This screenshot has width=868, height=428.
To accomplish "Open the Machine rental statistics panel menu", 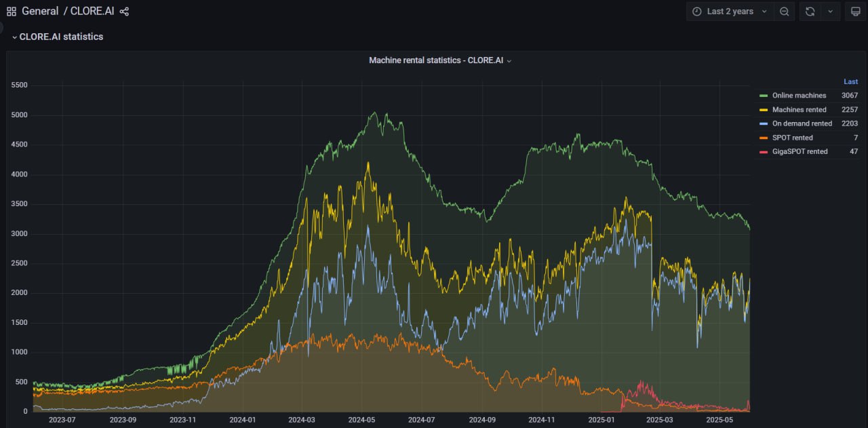I will click(x=440, y=60).
